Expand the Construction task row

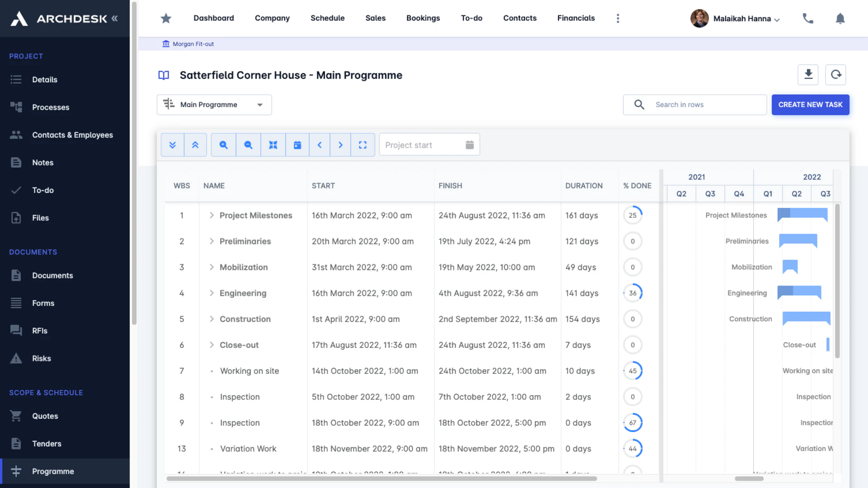[211, 319]
